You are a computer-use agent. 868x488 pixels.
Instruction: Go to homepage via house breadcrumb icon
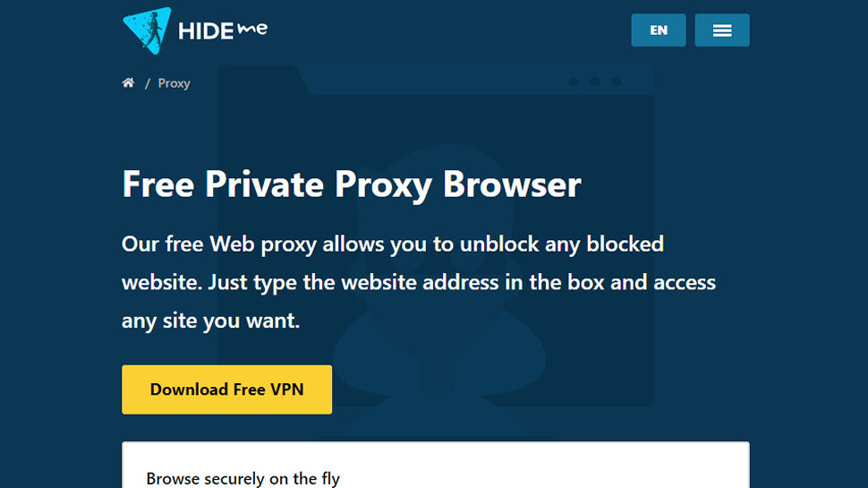129,82
